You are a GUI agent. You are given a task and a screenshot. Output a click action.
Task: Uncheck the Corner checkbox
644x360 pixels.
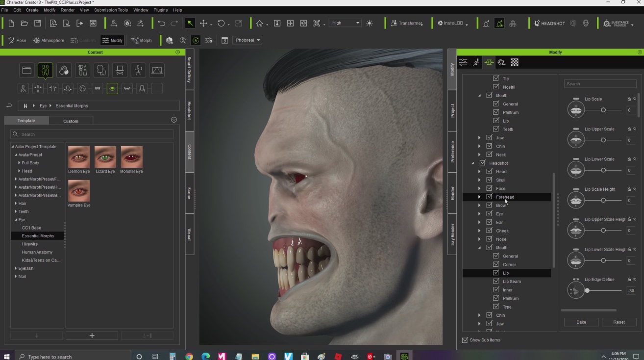tap(496, 264)
